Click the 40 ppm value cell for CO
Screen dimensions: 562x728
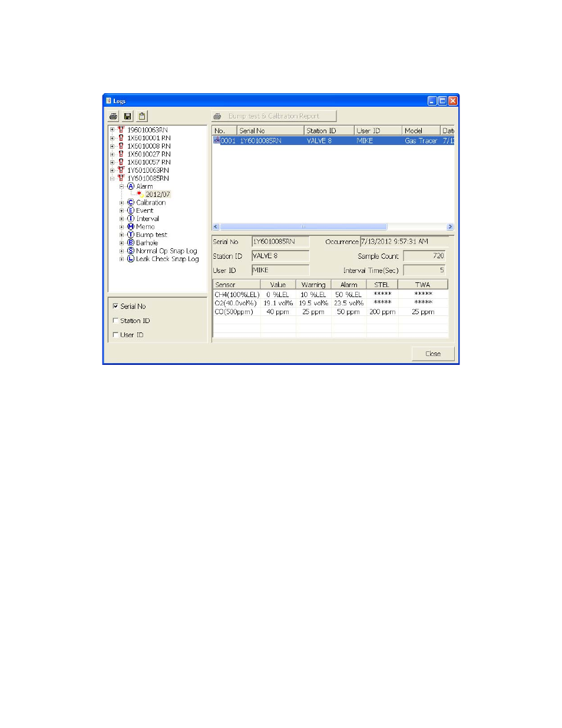pos(278,312)
